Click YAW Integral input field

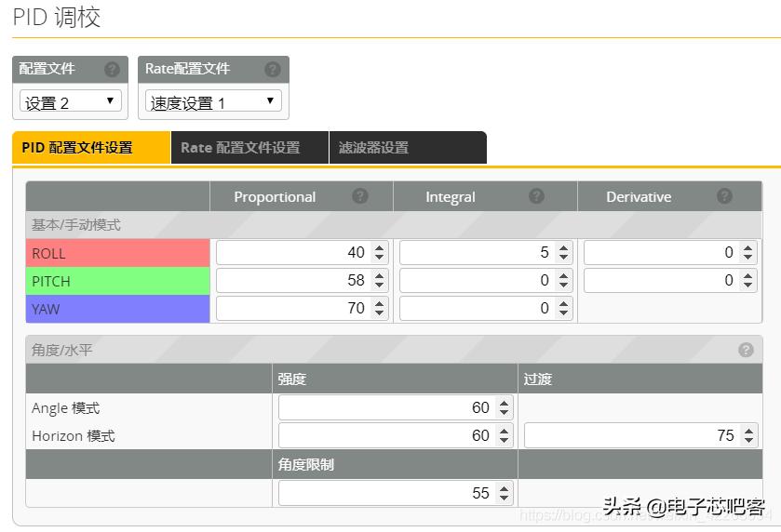pos(486,308)
